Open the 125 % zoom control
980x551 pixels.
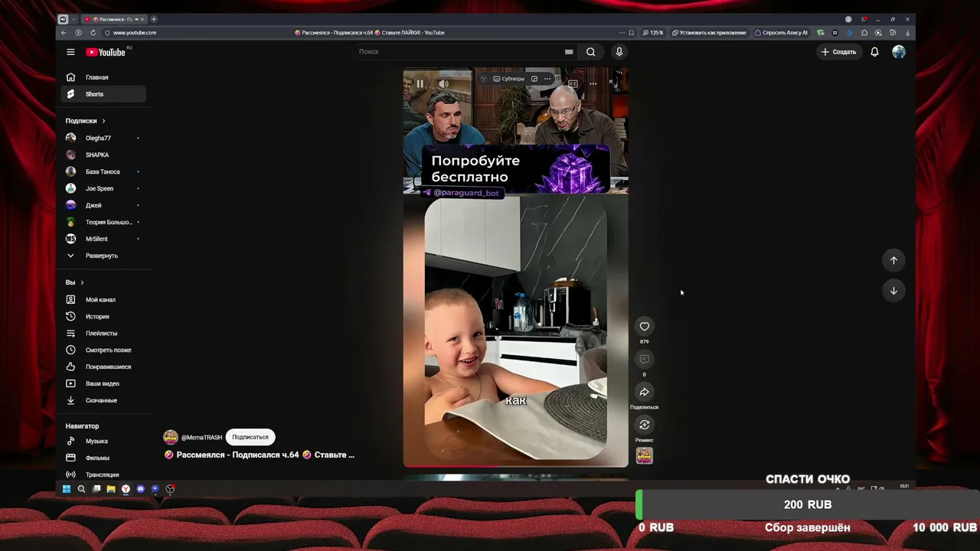[x=653, y=33]
